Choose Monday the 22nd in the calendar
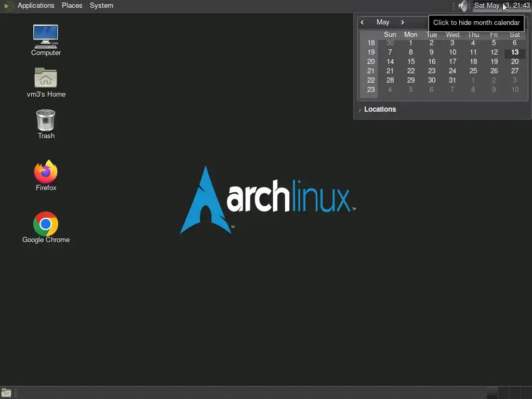This screenshot has width=532, height=399. click(x=410, y=71)
